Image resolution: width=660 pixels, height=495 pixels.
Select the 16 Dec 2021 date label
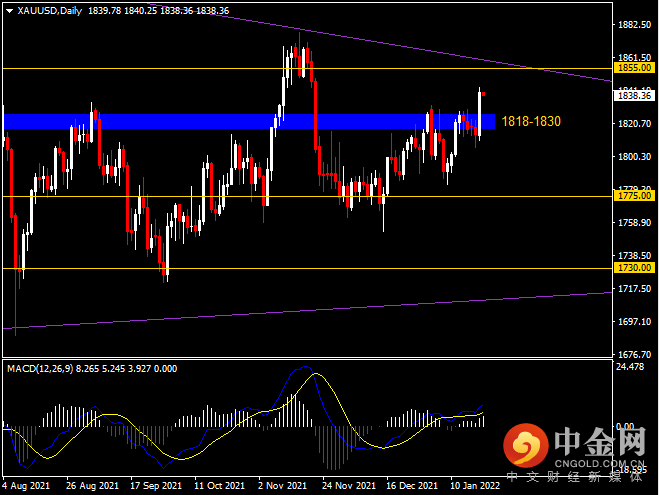tap(412, 486)
